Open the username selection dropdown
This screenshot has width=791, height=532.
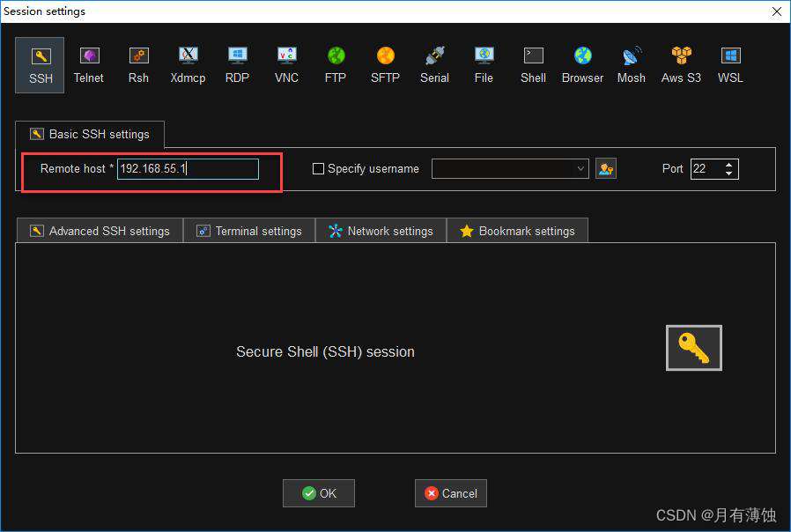[580, 168]
